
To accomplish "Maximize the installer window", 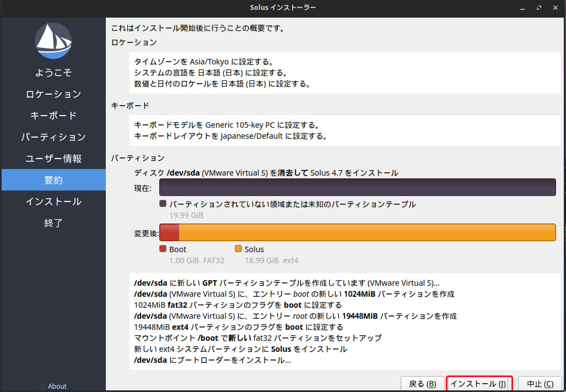I will click(x=538, y=8).
